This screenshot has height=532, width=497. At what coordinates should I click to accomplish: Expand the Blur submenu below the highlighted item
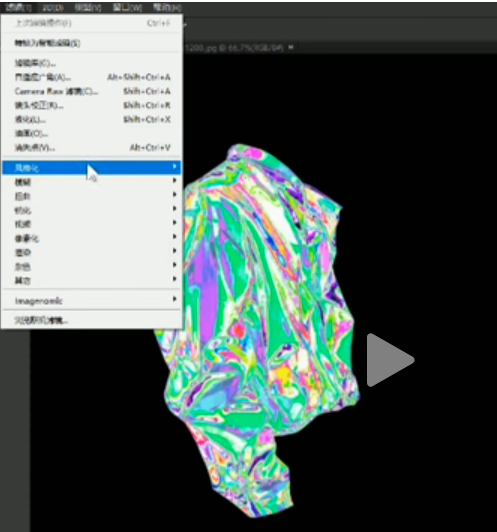click(x=92, y=182)
